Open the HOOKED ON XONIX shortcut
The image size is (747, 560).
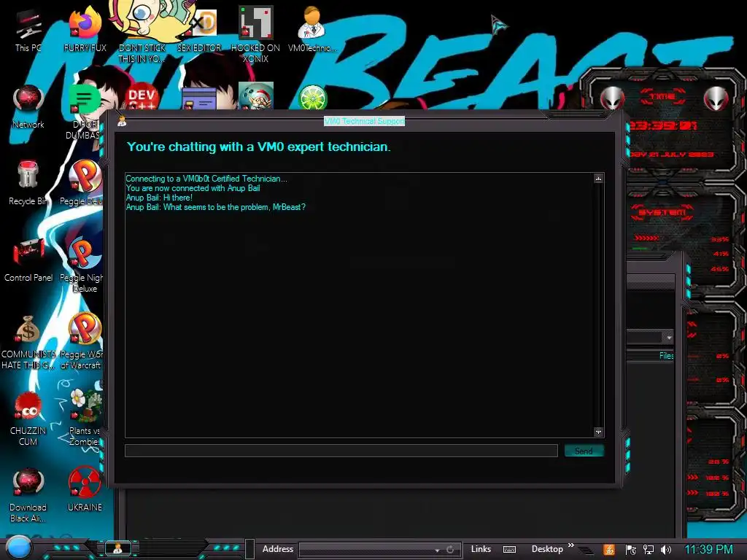pos(255,34)
